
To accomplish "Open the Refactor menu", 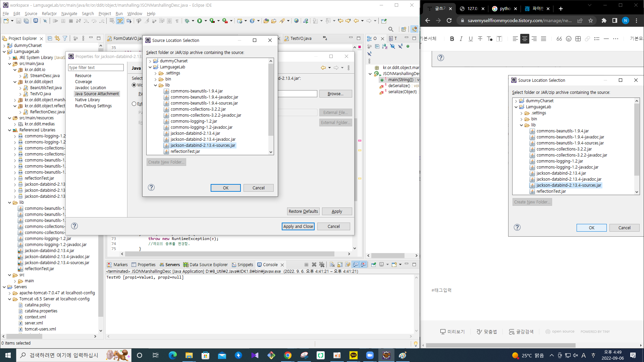I will (x=49, y=13).
